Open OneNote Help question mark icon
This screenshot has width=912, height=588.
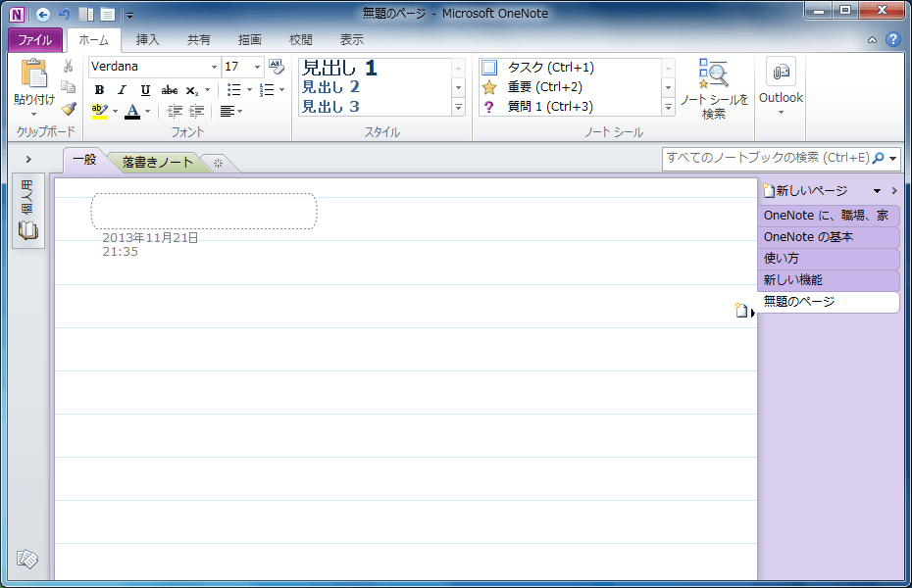click(x=892, y=39)
